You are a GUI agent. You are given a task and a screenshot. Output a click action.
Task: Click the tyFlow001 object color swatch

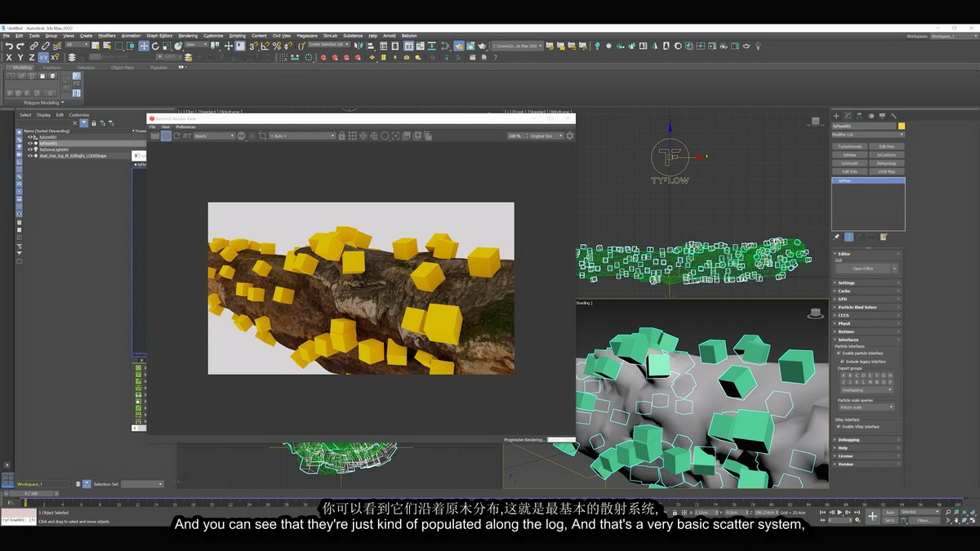[x=902, y=126]
